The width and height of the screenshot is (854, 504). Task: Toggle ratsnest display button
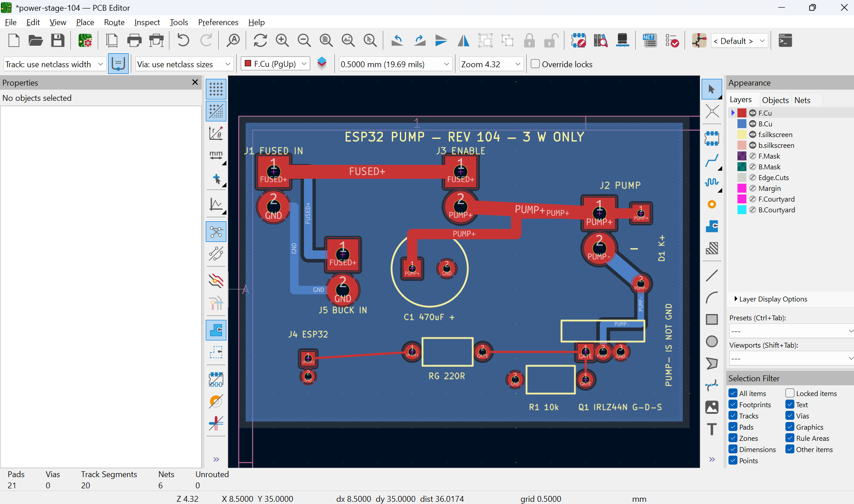click(216, 232)
